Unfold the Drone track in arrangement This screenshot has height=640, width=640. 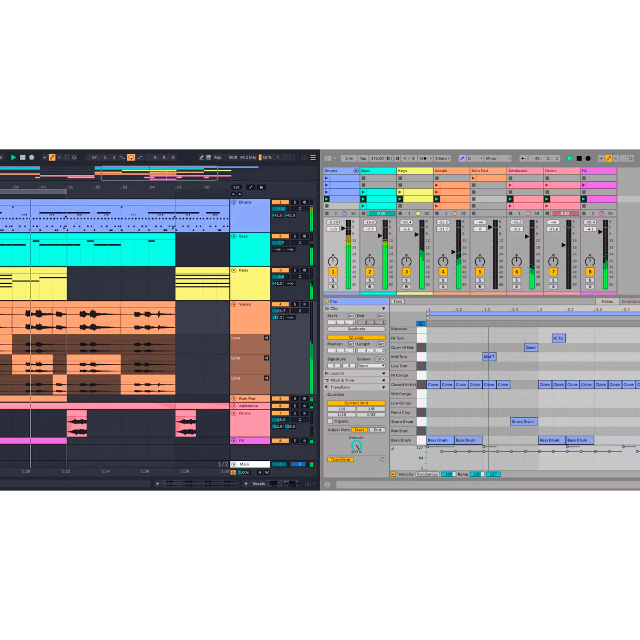pos(234,413)
